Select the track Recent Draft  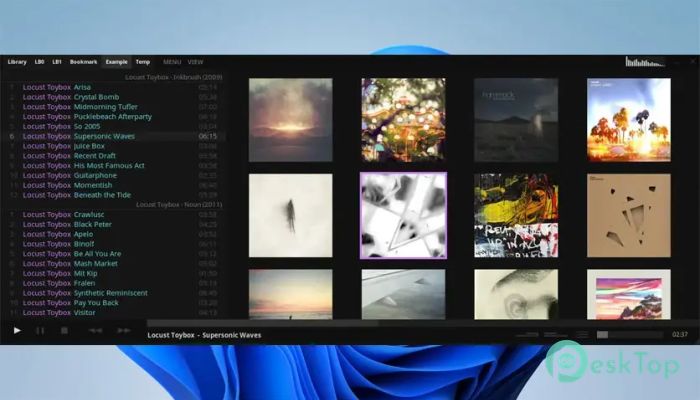click(x=114, y=156)
